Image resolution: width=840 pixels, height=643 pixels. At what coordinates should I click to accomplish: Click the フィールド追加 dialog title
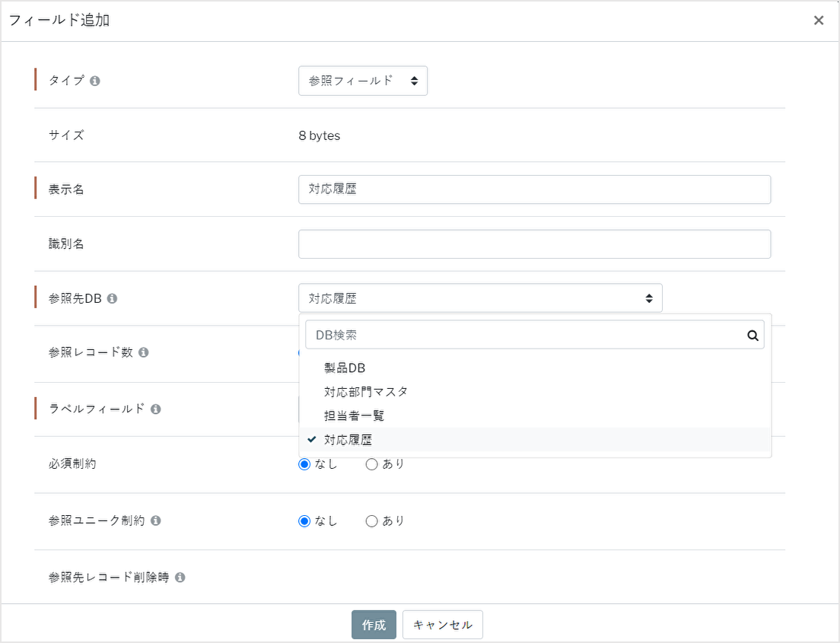tap(59, 21)
